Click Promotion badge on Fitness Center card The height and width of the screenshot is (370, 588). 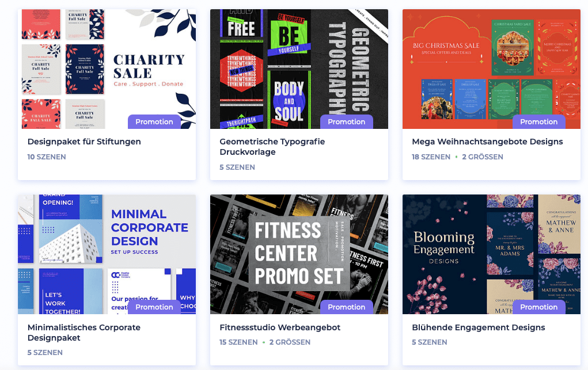(347, 307)
